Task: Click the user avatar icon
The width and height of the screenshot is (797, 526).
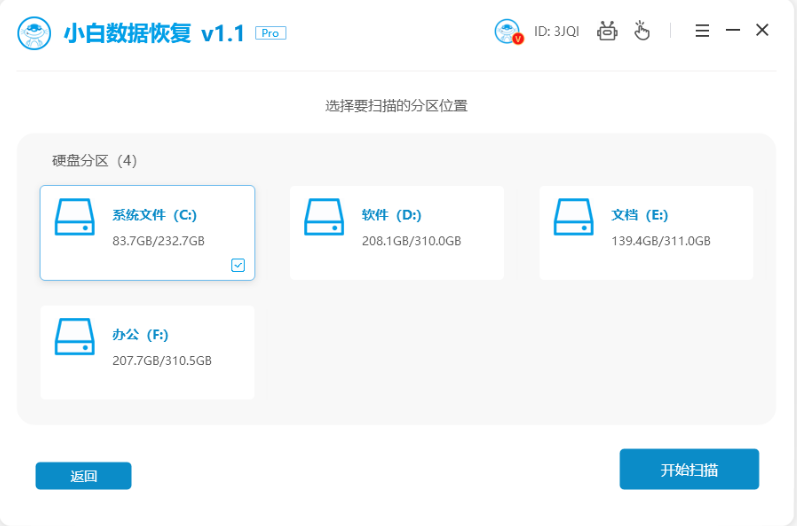Action: [x=508, y=31]
